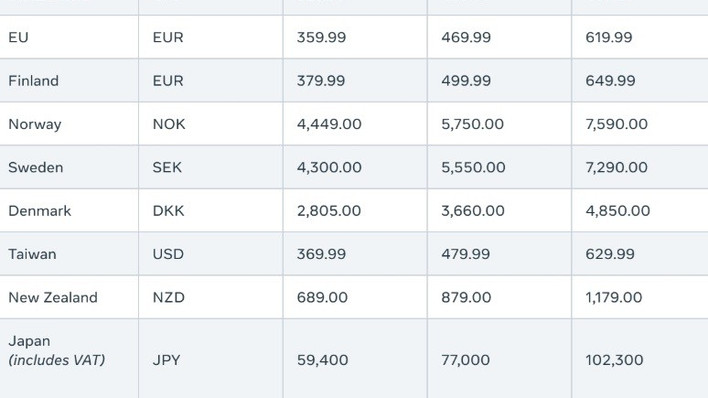Screen dimensions: 708x398
Task: Click the Sweden row label
Action: (36, 167)
